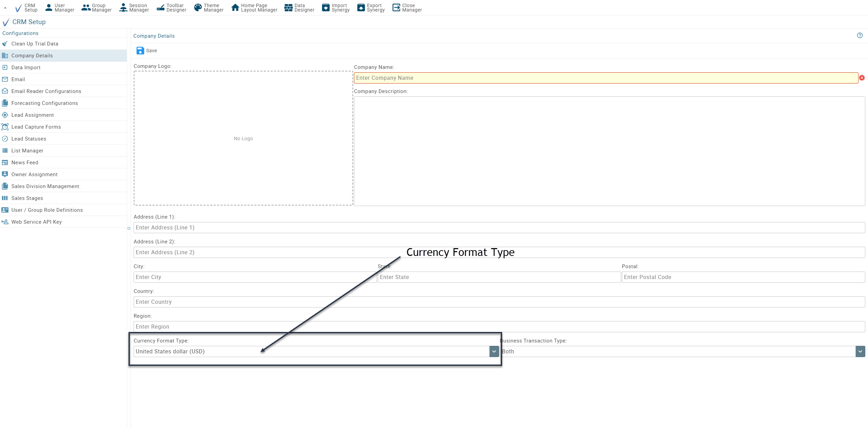Open Sales Stages
Viewport: 868px width, 428px height.
[63, 198]
